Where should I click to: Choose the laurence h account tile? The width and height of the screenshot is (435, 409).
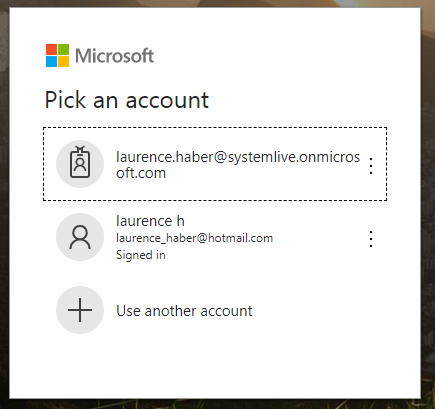[x=215, y=237]
